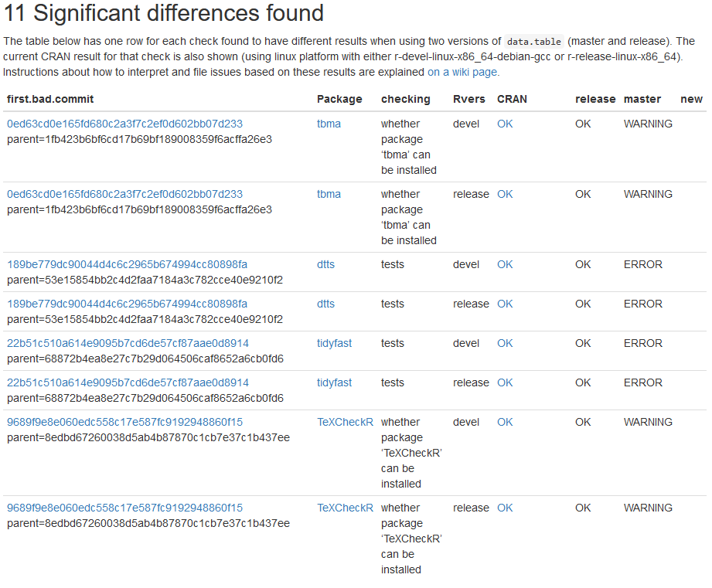
Task: Open commit 0ed63cd0 link in tbma devel row
Action: 124,124
